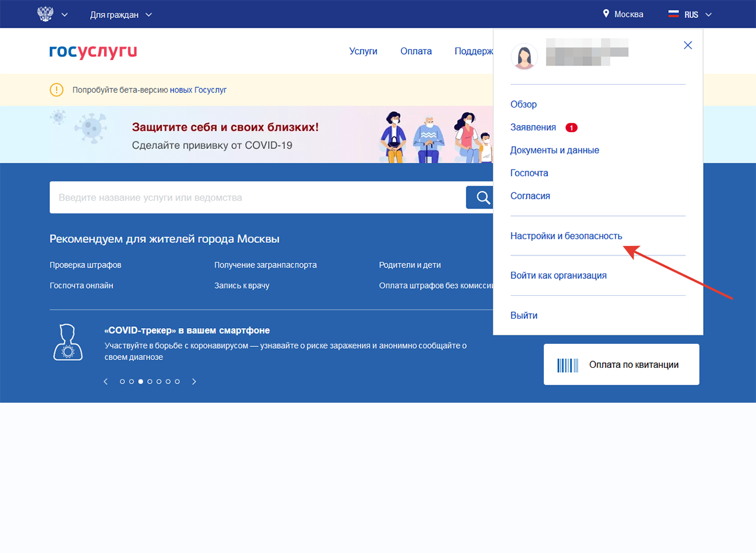This screenshot has height=553, width=756.
Task: Click the red notification badge on Заявления
Action: coord(572,127)
